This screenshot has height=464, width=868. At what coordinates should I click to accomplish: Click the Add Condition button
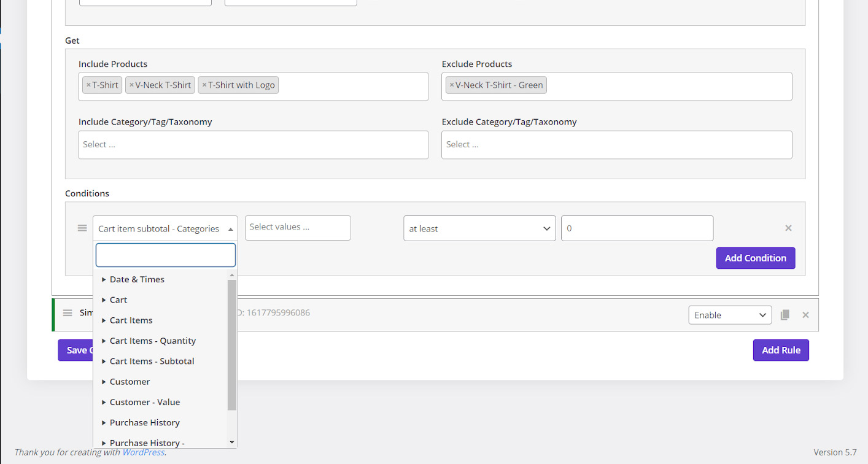[755, 258]
